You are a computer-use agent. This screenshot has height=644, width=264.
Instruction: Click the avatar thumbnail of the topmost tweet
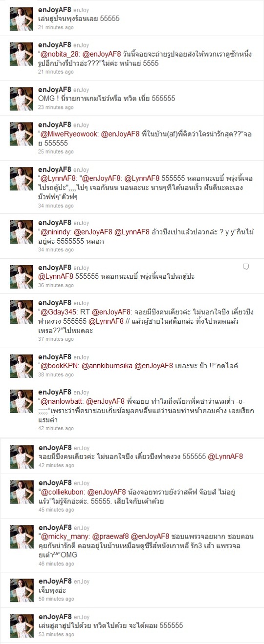pyautogui.click(x=22, y=19)
